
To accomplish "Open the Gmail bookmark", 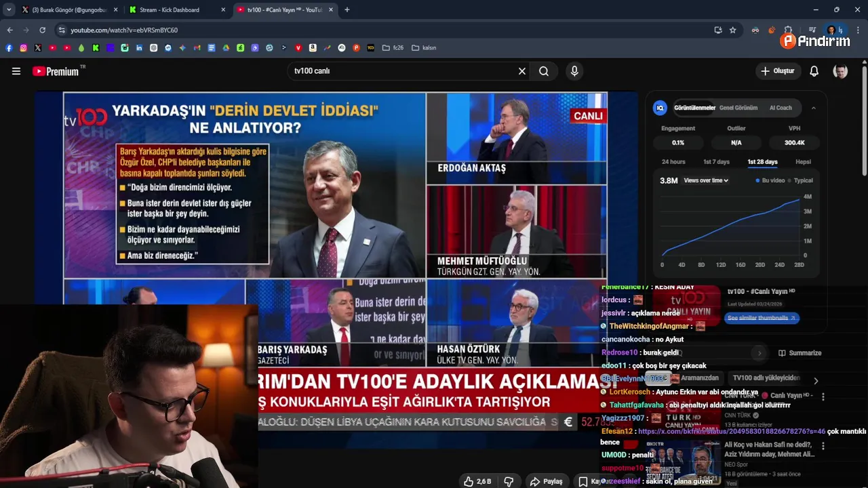I will click(x=197, y=48).
